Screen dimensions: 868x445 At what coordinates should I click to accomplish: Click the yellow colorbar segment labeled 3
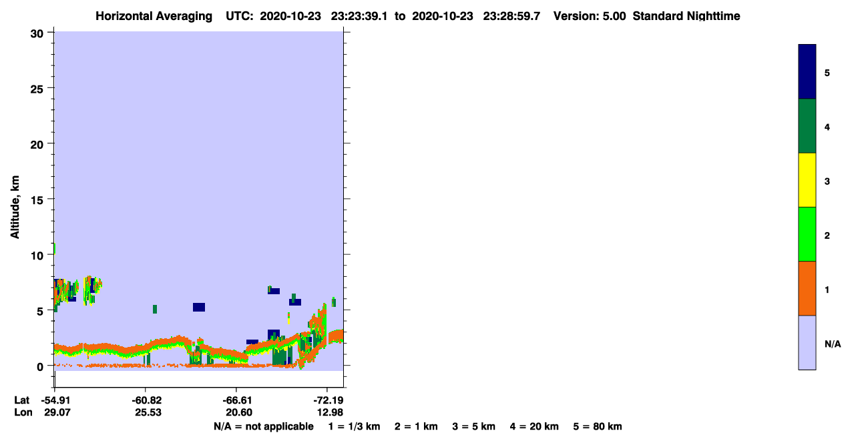pos(807,180)
